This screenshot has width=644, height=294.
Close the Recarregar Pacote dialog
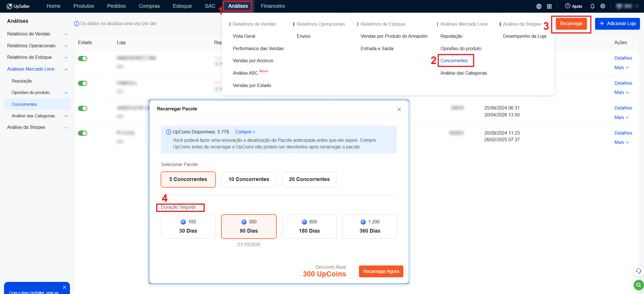(x=399, y=109)
